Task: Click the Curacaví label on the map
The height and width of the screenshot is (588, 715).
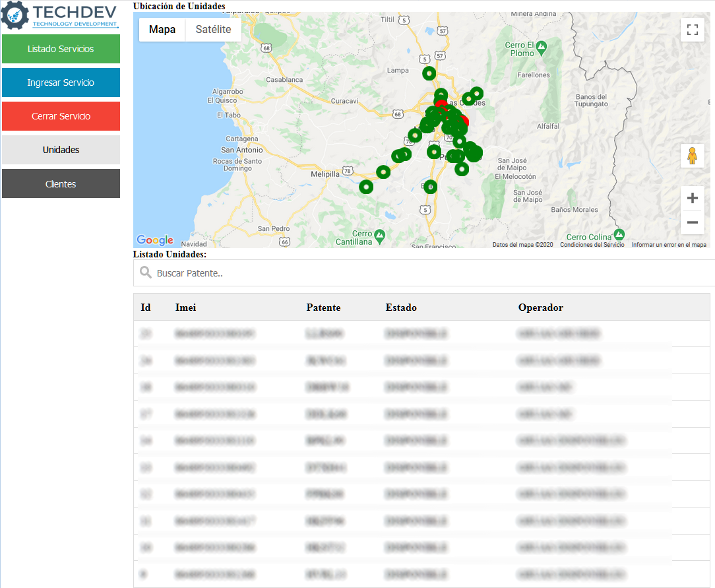Action: tap(344, 101)
